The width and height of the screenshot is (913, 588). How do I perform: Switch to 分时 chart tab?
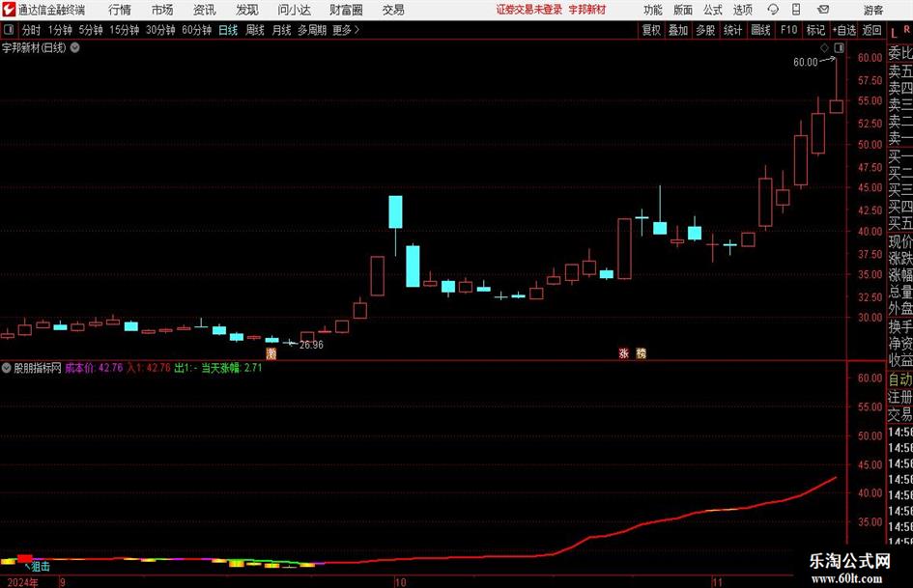[x=32, y=30]
